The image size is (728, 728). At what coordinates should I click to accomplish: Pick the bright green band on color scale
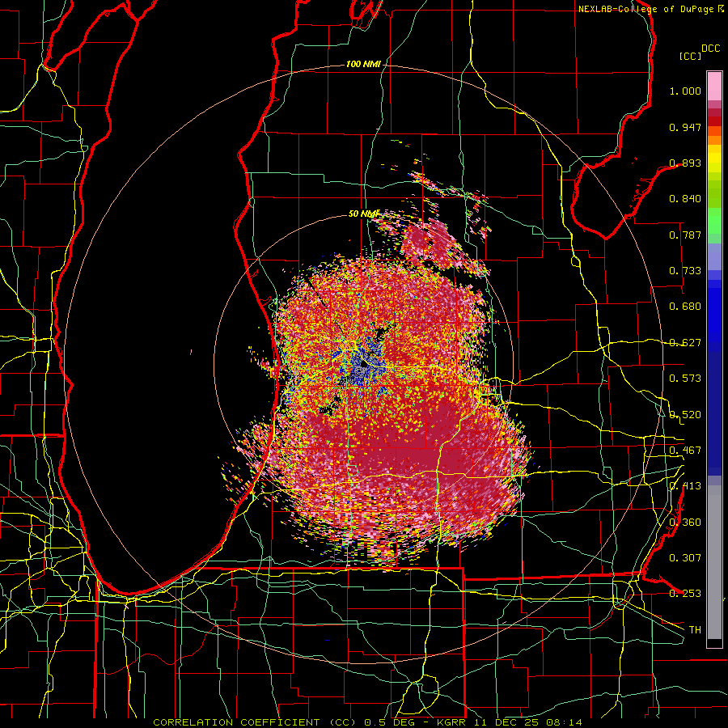[x=714, y=221]
